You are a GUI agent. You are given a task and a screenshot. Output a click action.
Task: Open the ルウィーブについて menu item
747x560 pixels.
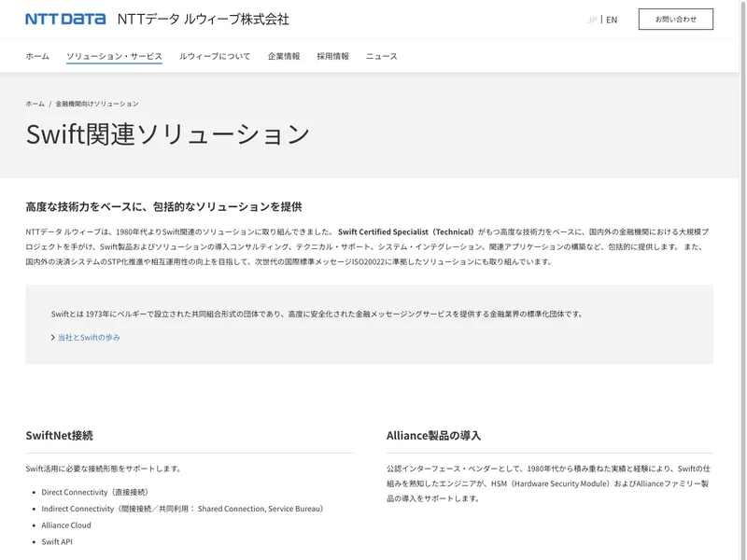point(215,56)
